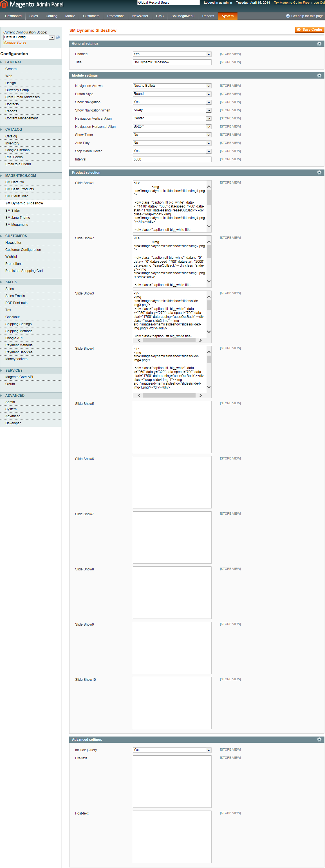Open the Customers menu
This screenshot has height=868, width=325.
coord(91,16)
